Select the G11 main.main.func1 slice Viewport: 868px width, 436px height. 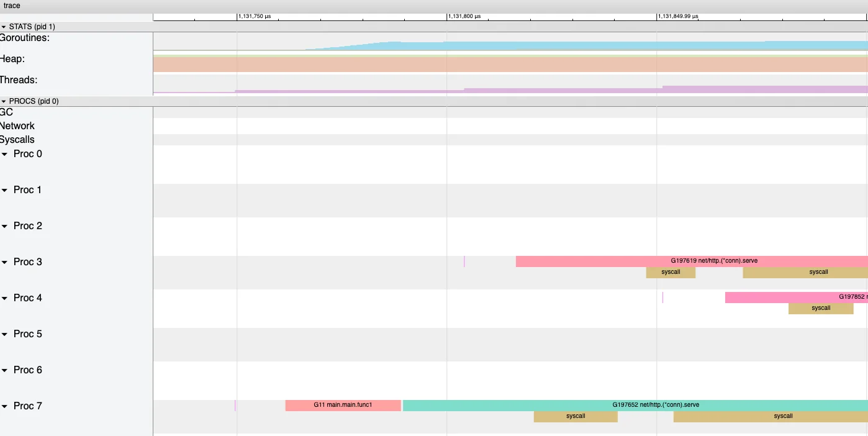click(x=343, y=405)
